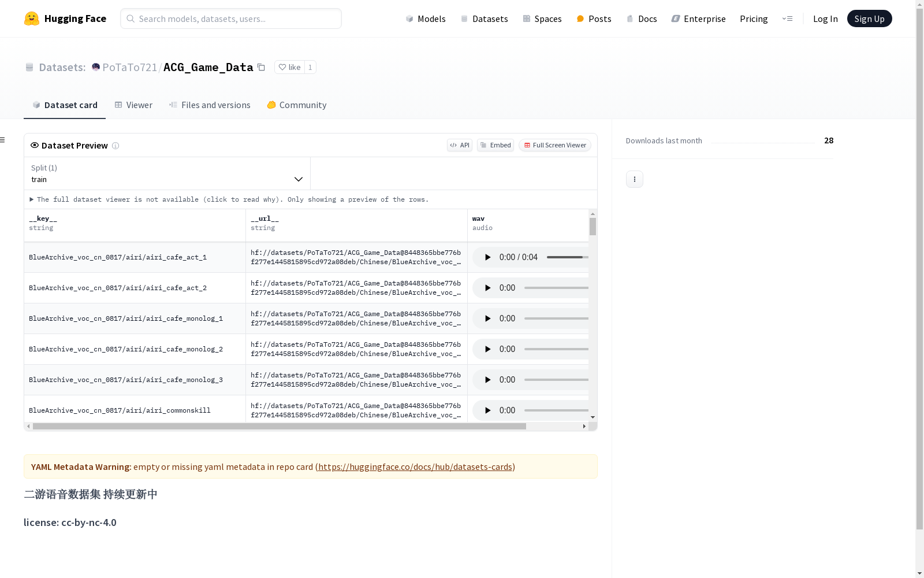Click the table's vertical scrollbar thumb
The image size is (924, 578).
pyautogui.click(x=593, y=227)
